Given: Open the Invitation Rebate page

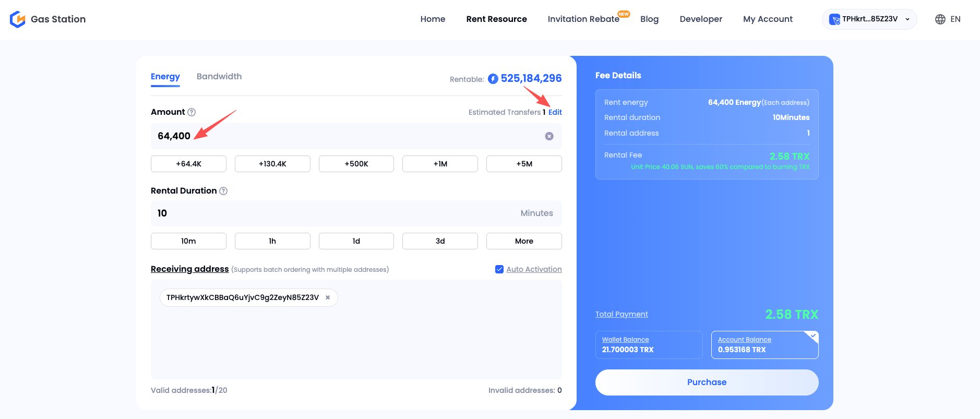Looking at the screenshot, I should [x=583, y=19].
